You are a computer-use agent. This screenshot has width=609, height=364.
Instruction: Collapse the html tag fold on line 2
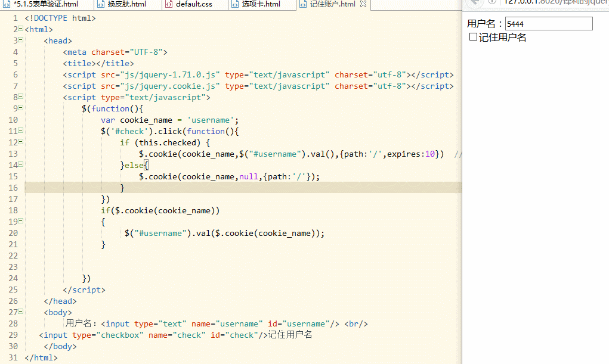[21, 29]
